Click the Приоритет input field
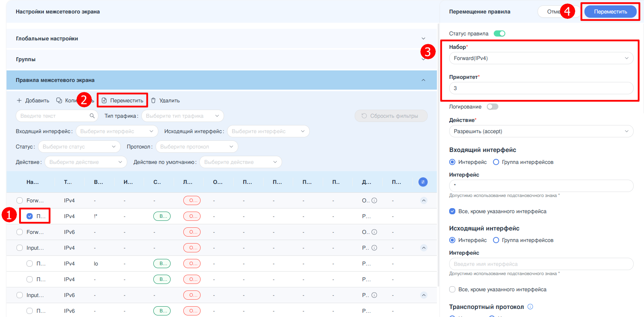The image size is (644, 317). 541,88
